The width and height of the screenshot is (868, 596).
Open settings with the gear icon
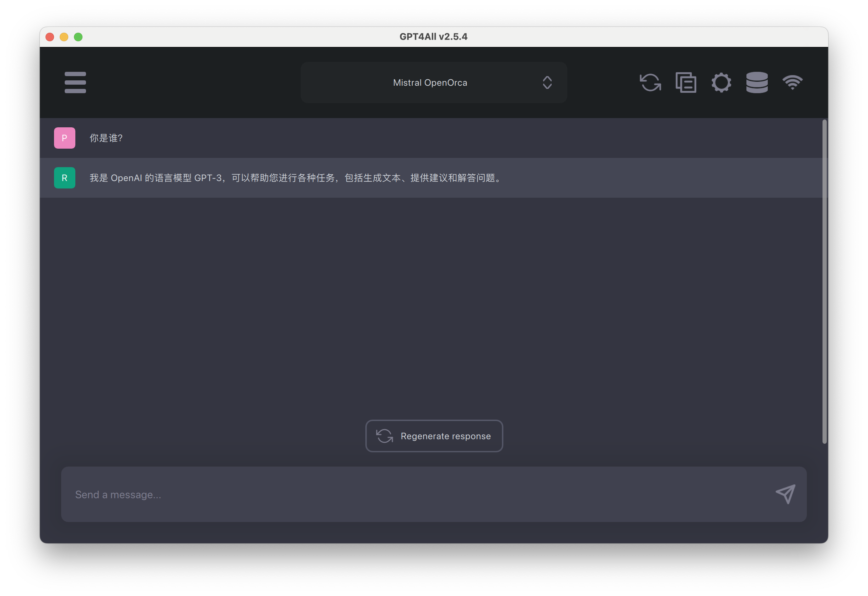tap(721, 82)
